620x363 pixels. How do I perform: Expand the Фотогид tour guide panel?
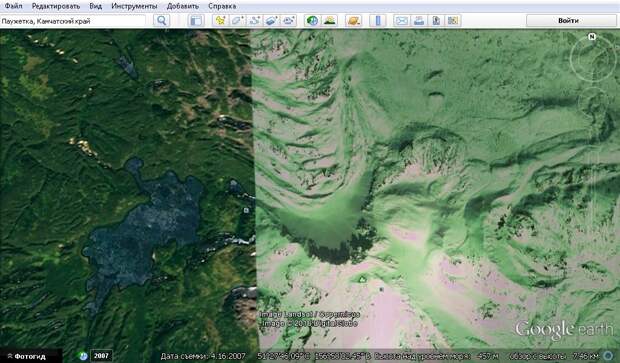pos(27,356)
